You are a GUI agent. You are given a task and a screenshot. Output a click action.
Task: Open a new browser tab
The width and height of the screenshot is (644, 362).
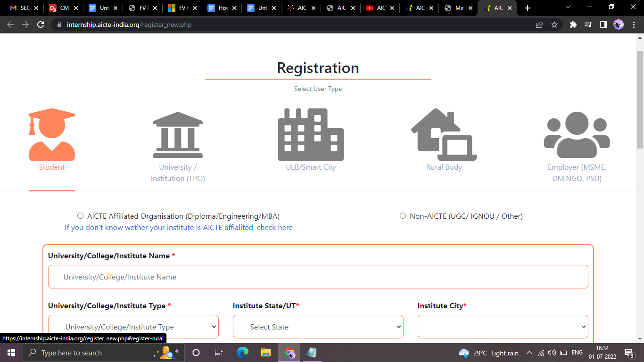(528, 8)
